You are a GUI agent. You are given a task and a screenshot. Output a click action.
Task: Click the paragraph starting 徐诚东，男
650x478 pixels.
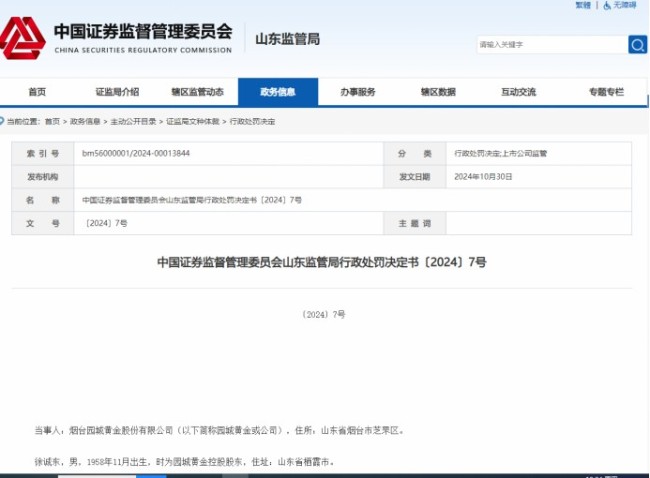coord(184,461)
